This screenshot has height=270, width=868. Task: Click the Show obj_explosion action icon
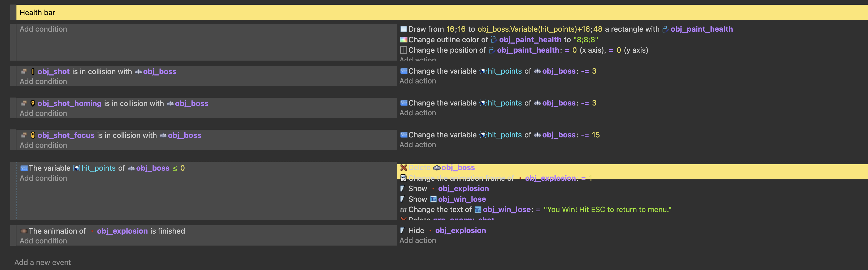402,189
